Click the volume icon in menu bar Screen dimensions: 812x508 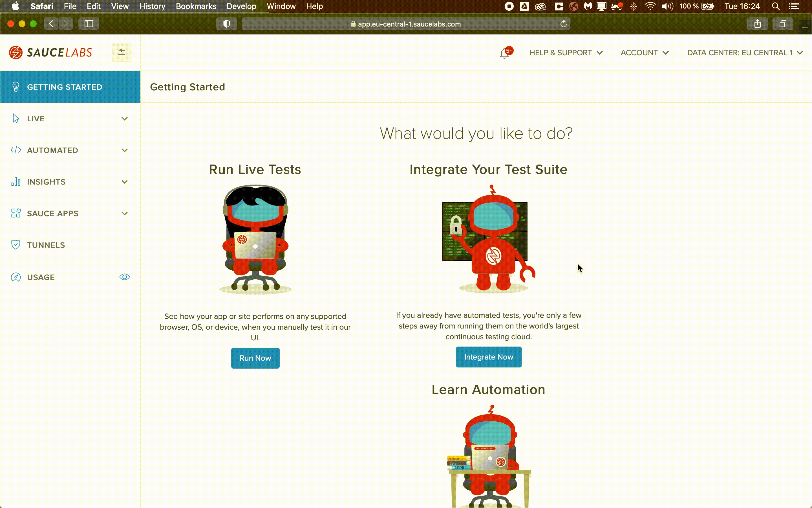(x=667, y=6)
